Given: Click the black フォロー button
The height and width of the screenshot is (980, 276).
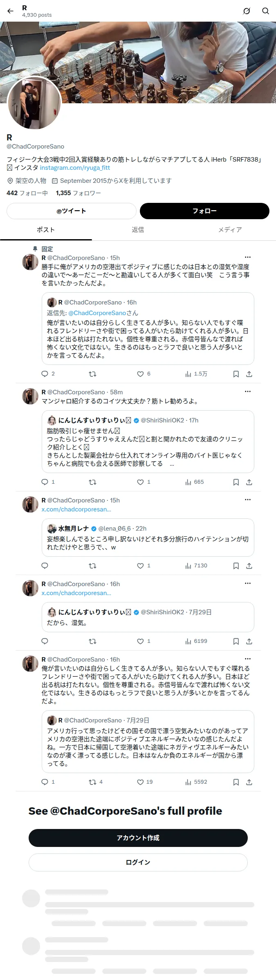Looking at the screenshot, I should [x=204, y=211].
